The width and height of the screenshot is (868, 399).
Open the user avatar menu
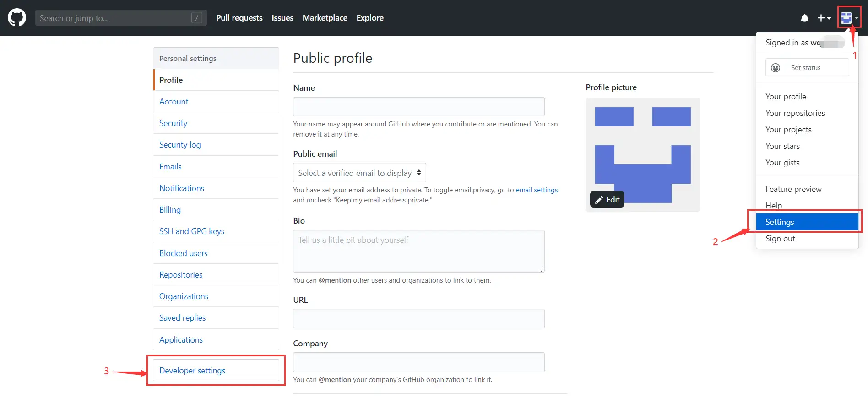coord(849,18)
